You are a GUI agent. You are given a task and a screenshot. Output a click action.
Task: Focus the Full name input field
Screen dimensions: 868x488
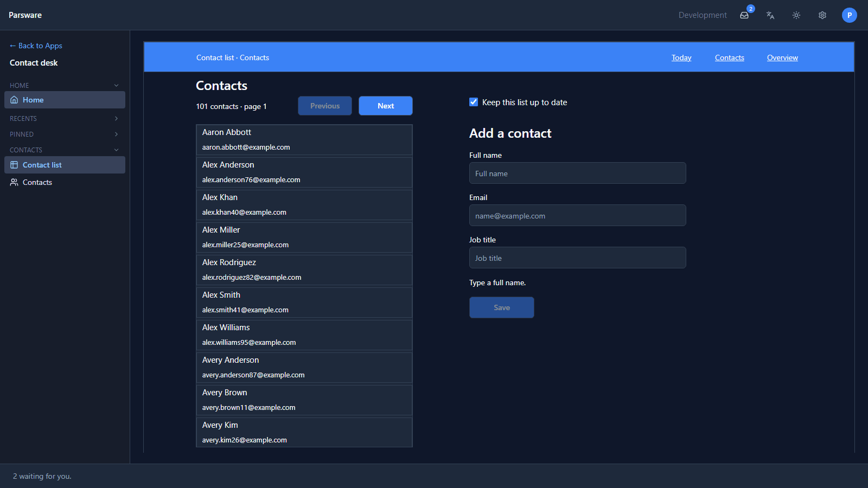[x=578, y=173]
